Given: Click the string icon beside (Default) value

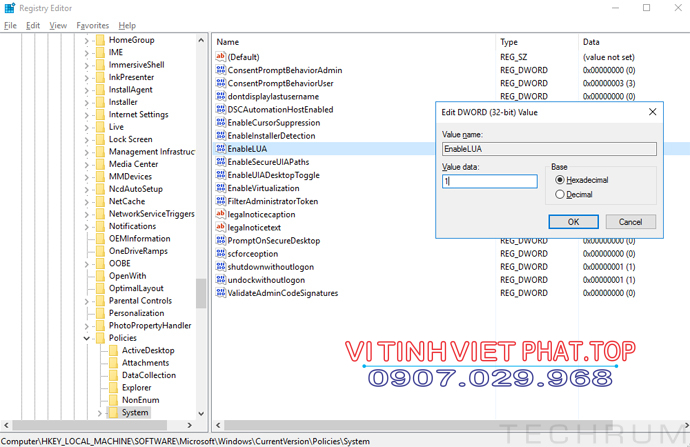Looking at the screenshot, I should pyautogui.click(x=221, y=58).
